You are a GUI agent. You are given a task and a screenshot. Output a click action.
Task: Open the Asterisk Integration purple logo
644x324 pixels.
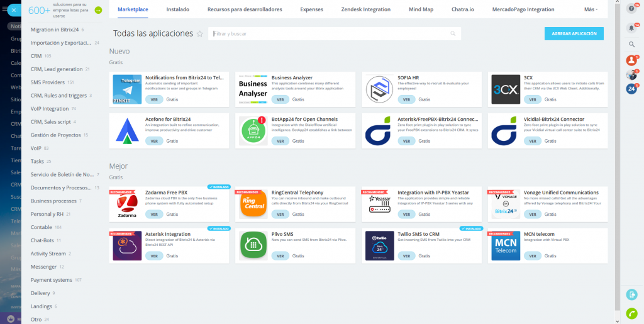click(x=127, y=245)
